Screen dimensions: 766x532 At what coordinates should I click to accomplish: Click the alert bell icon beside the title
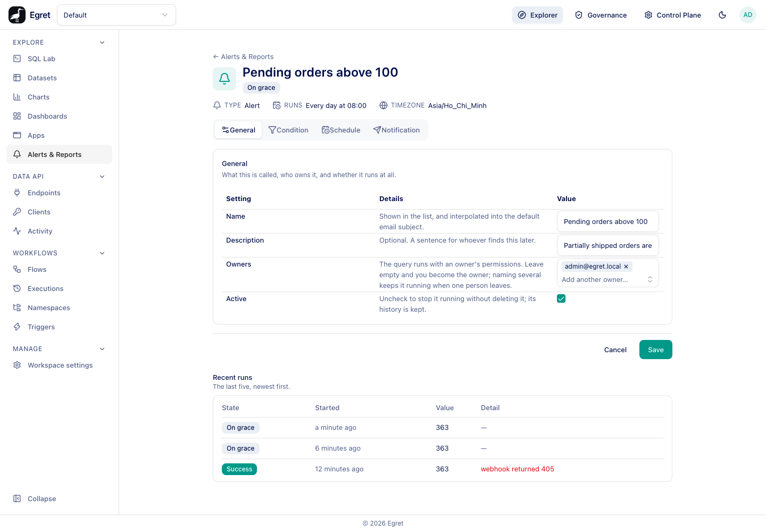224,79
